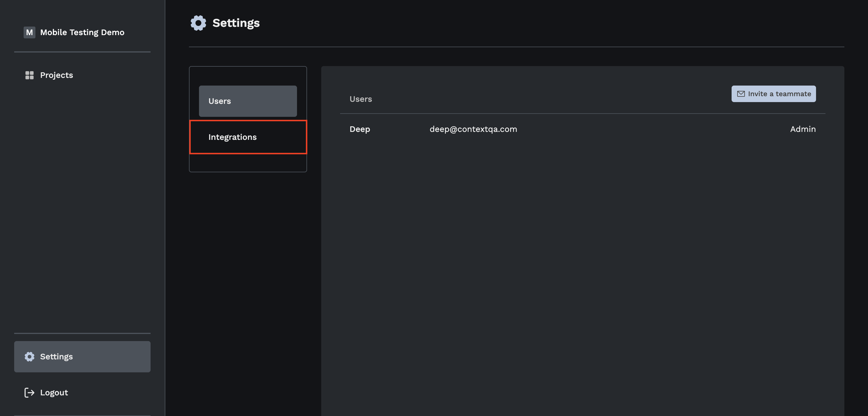
Task: Click the Users section heading
Action: [x=360, y=99]
